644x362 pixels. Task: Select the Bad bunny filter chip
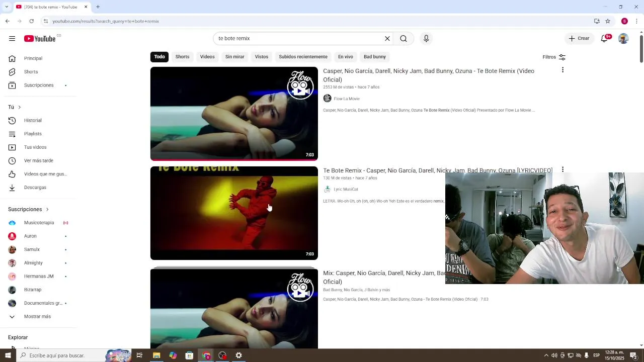[375, 57]
